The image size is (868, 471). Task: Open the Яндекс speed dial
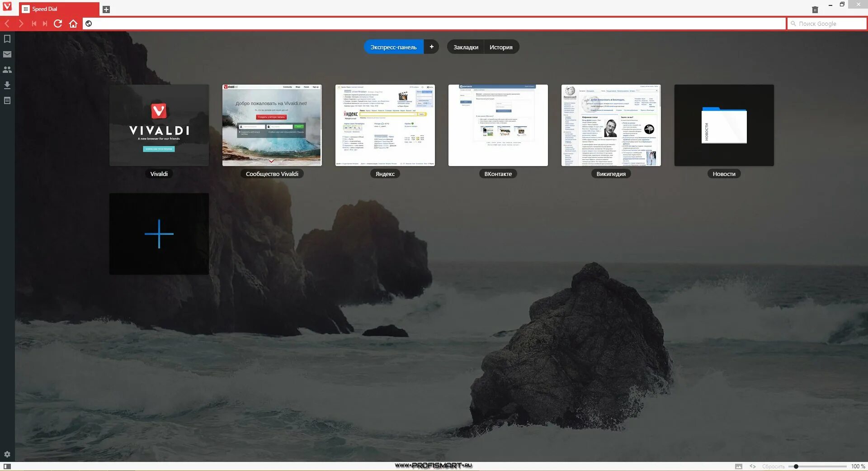click(x=385, y=125)
